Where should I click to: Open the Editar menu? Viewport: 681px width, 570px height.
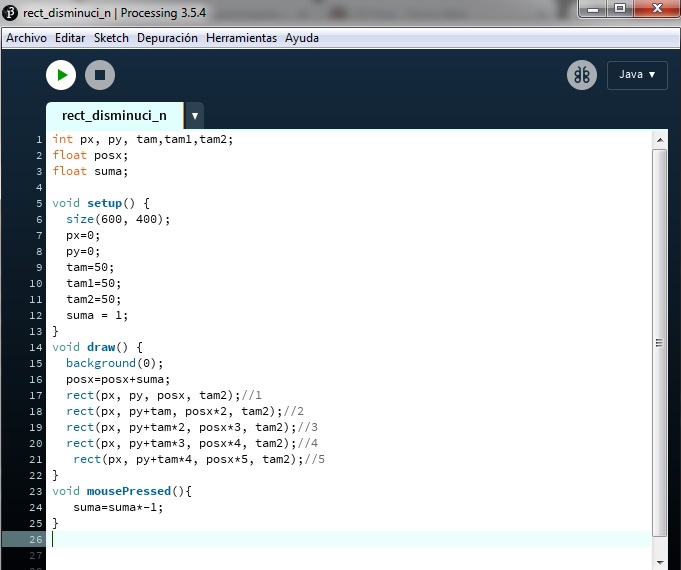(70, 38)
